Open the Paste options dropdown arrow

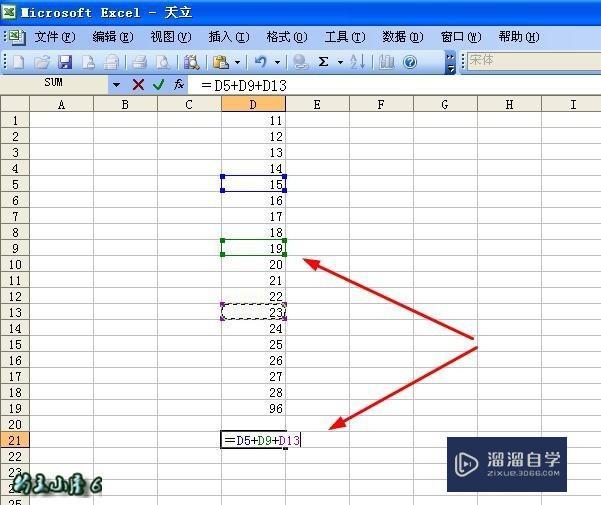tap(237, 62)
